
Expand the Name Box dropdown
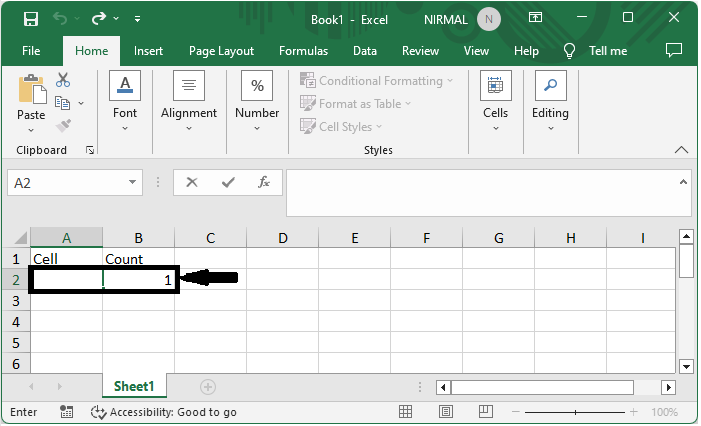click(x=133, y=183)
